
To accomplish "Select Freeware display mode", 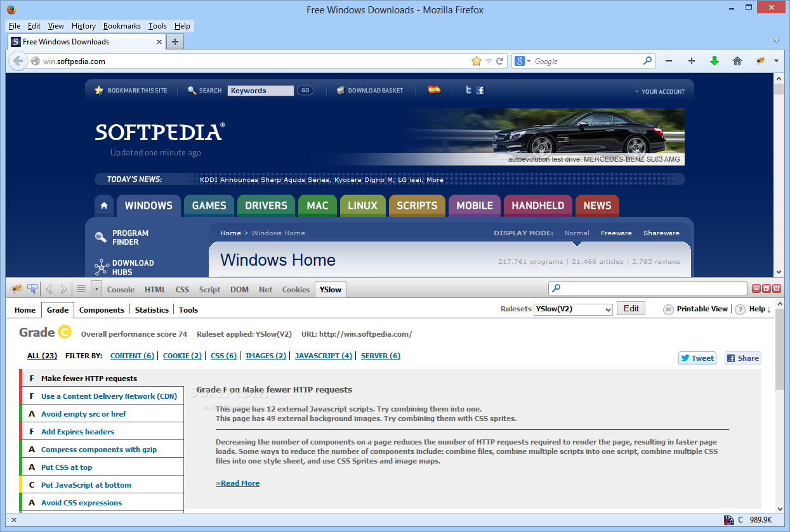I will pyautogui.click(x=616, y=233).
